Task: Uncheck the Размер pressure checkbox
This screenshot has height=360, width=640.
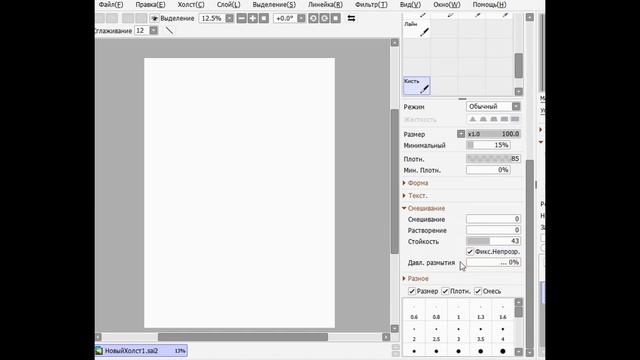Action: (x=412, y=291)
